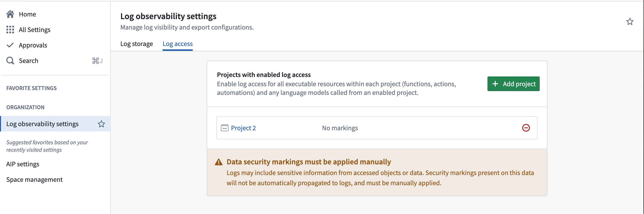Screen dimensions: 644x214
Task: Click the Approvals checkmark icon
Action: point(10,45)
